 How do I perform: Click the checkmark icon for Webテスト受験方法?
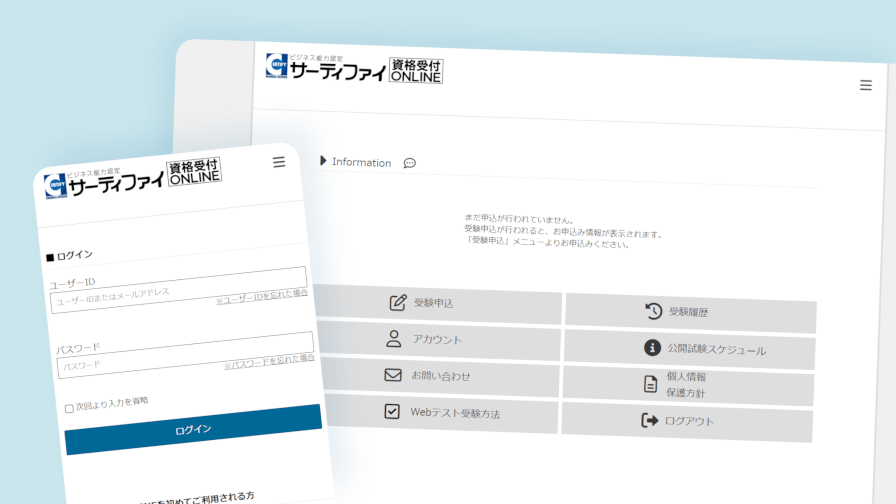(x=392, y=411)
